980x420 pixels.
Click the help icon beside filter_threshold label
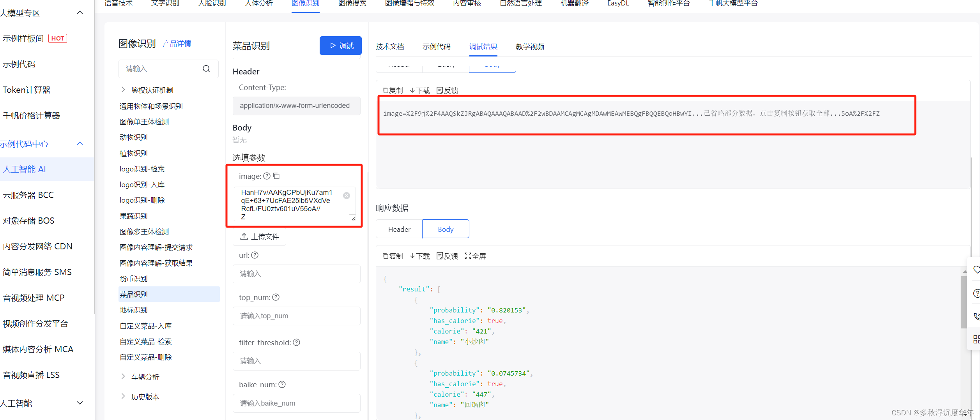pyautogui.click(x=297, y=342)
